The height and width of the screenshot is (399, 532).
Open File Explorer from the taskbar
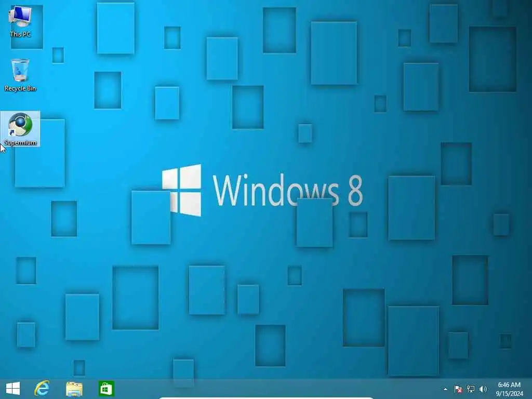[x=74, y=389]
